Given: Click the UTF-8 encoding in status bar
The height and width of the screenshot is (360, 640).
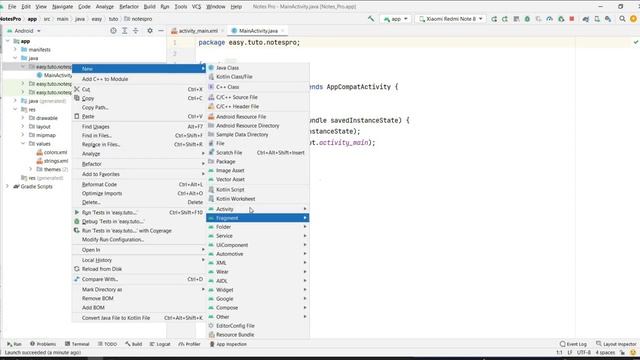Looking at the screenshot, I should pos(583,352).
